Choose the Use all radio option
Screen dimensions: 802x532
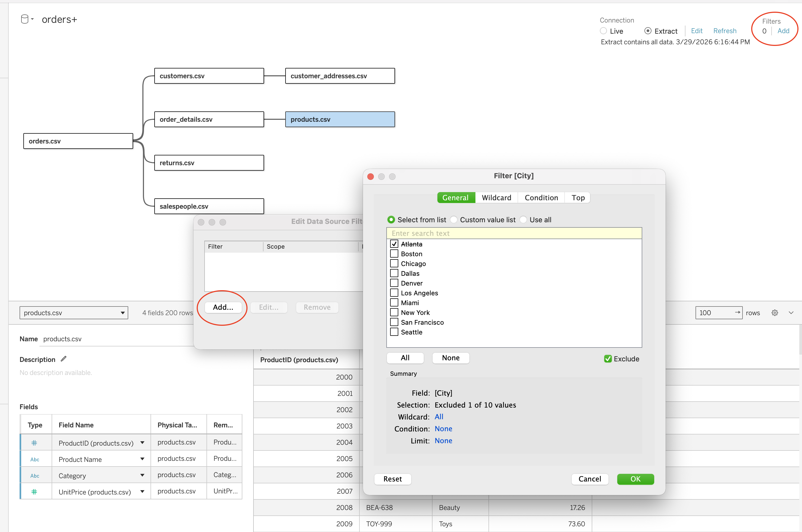[524, 220]
